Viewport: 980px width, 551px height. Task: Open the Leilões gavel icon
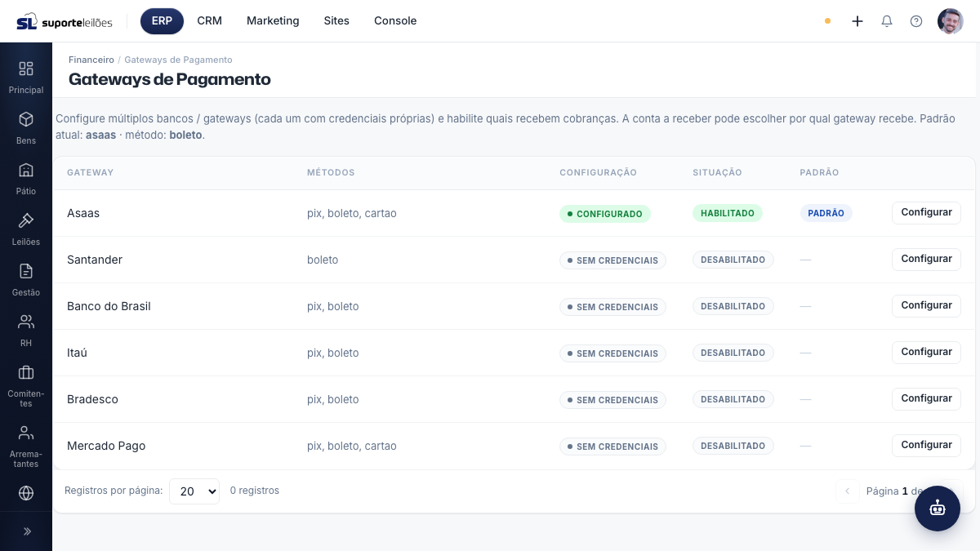pos(26,220)
